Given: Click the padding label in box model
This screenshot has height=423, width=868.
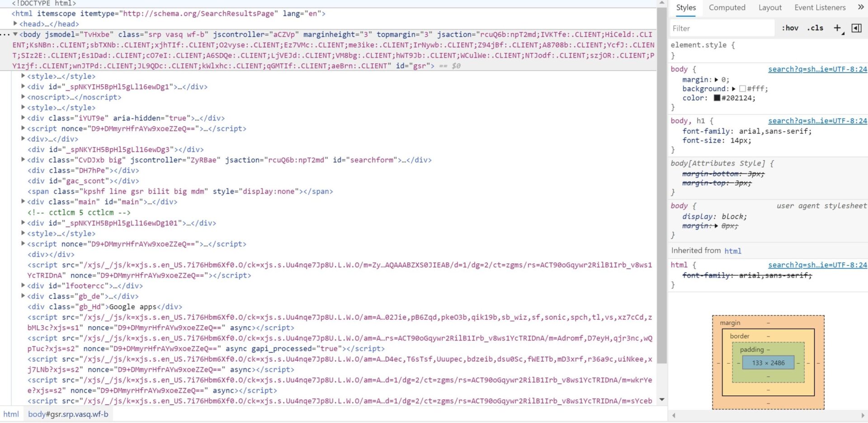Looking at the screenshot, I should pos(752,350).
